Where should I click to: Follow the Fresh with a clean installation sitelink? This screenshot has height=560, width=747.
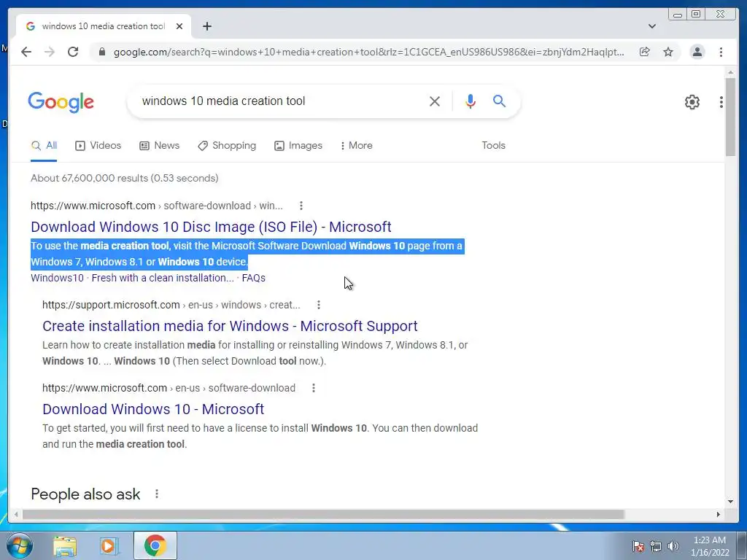(x=163, y=278)
